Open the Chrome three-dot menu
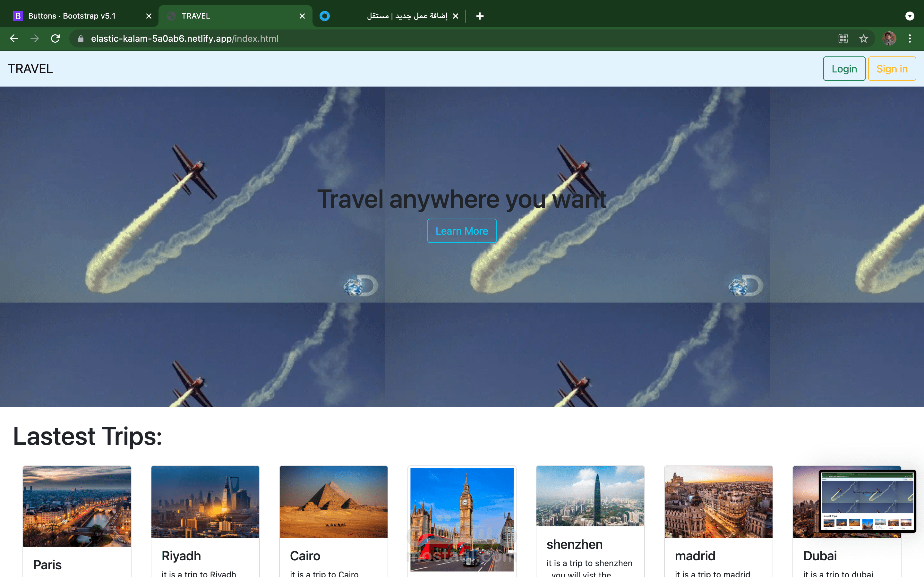The image size is (924, 577). [x=910, y=38]
